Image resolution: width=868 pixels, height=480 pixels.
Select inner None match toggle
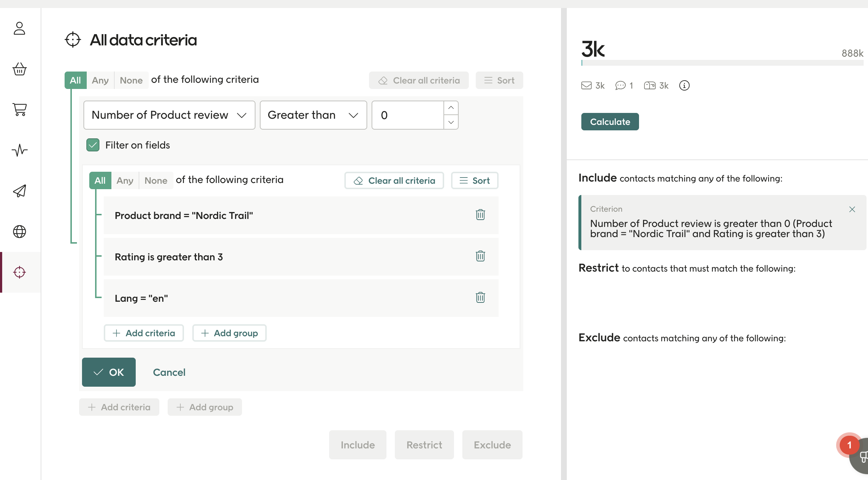(x=156, y=180)
